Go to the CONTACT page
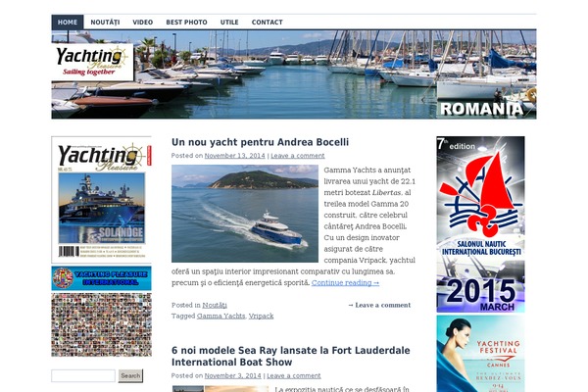Viewport: 588px width, 392px height. pos(267,23)
